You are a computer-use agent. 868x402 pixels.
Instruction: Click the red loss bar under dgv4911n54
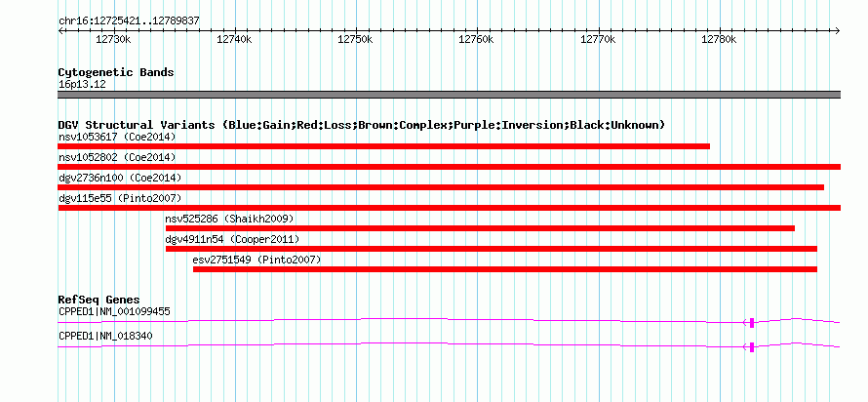click(x=491, y=249)
